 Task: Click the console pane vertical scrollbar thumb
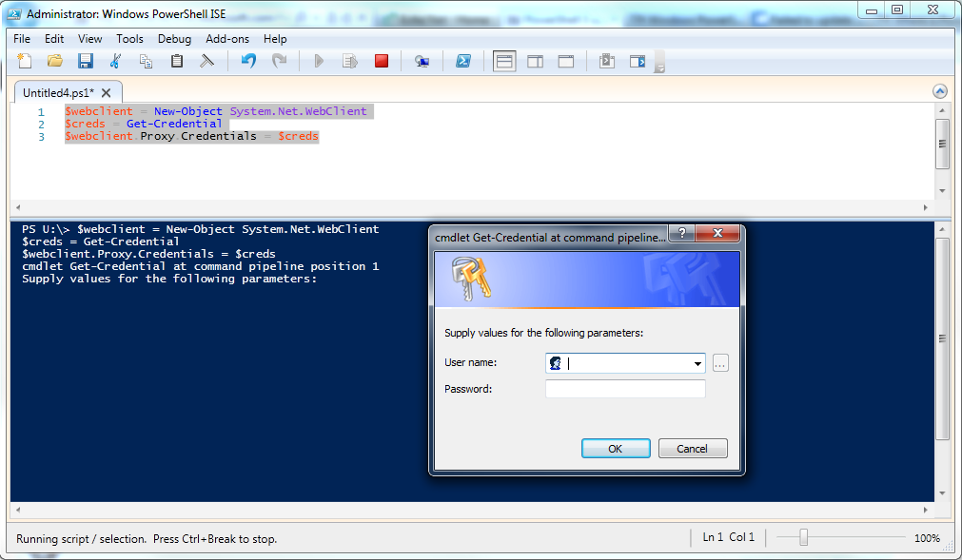click(x=942, y=338)
